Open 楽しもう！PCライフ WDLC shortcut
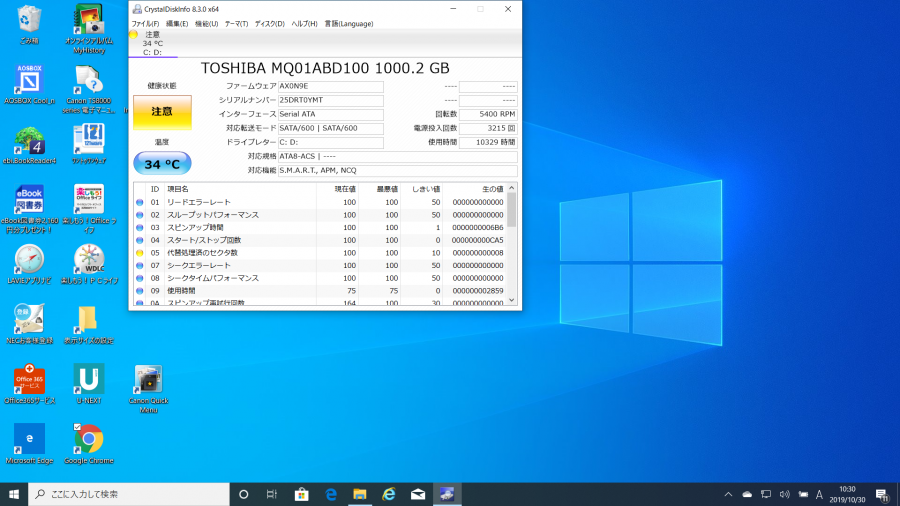 point(89,264)
